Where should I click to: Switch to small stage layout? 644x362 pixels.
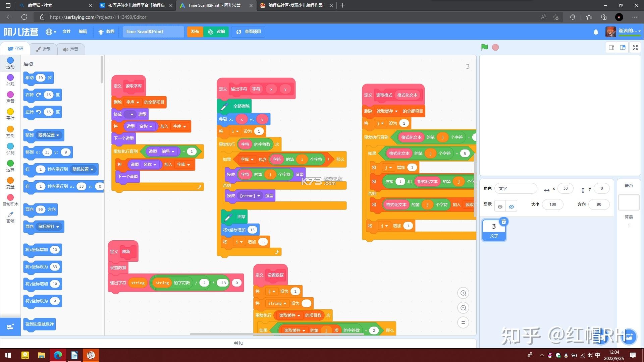click(611, 48)
